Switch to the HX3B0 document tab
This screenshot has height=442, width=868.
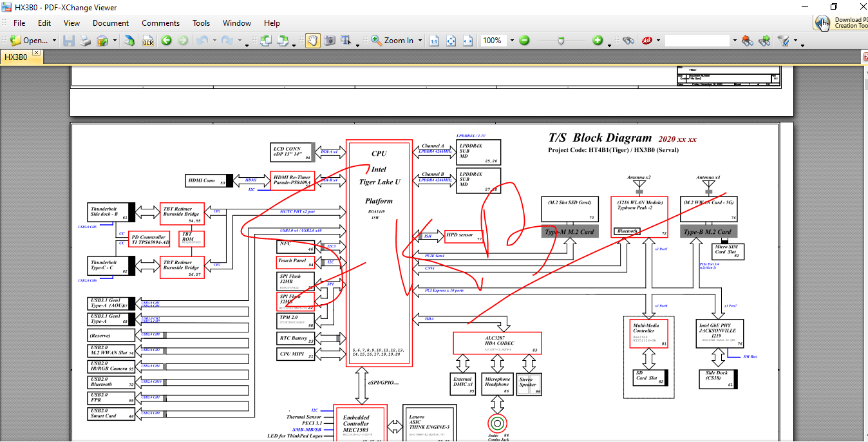tap(17, 57)
